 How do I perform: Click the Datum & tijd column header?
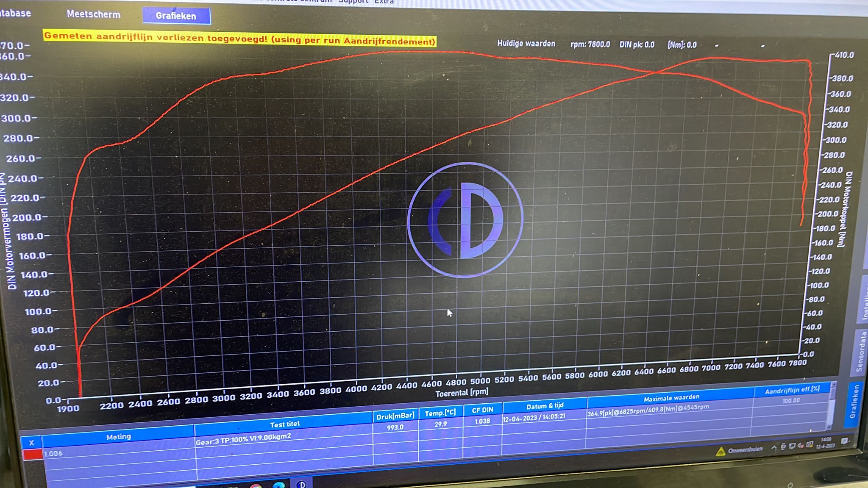click(x=545, y=405)
